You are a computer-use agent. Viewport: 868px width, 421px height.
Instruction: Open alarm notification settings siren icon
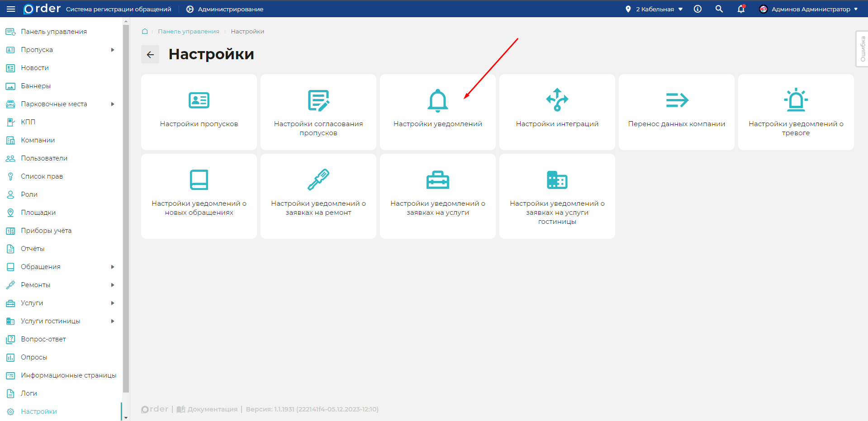[796, 100]
